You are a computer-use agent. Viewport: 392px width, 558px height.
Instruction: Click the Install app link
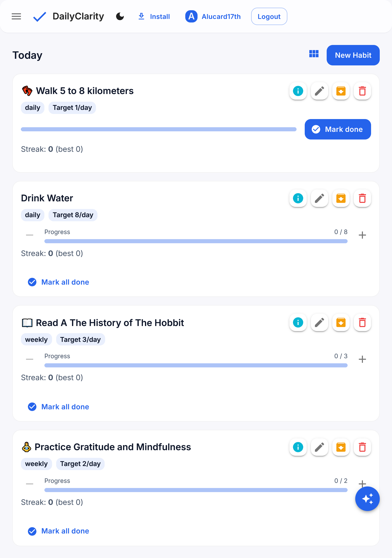[x=154, y=17]
